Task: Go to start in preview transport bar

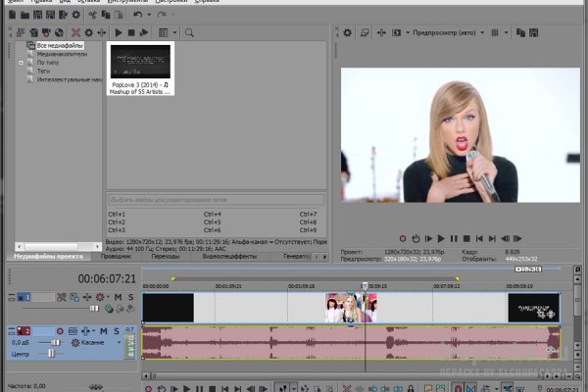Action: (x=479, y=238)
